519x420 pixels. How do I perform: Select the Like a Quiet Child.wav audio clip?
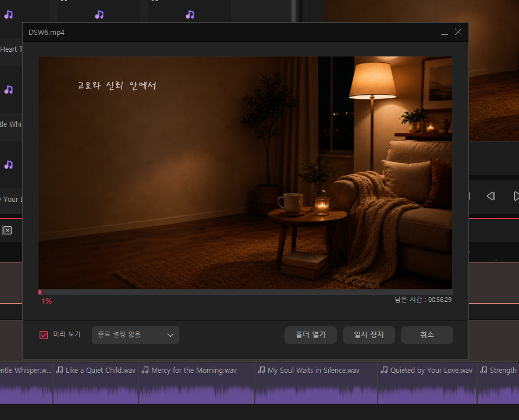tap(95, 383)
